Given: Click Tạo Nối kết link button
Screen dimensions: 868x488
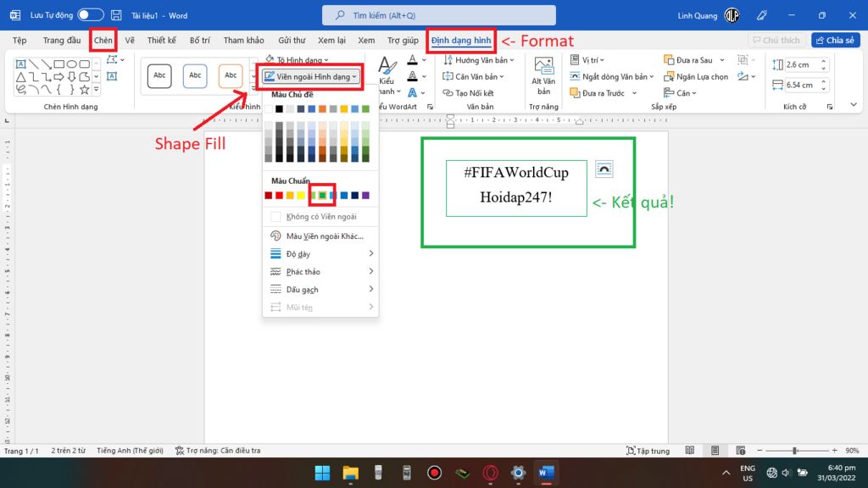Looking at the screenshot, I should click(x=468, y=93).
